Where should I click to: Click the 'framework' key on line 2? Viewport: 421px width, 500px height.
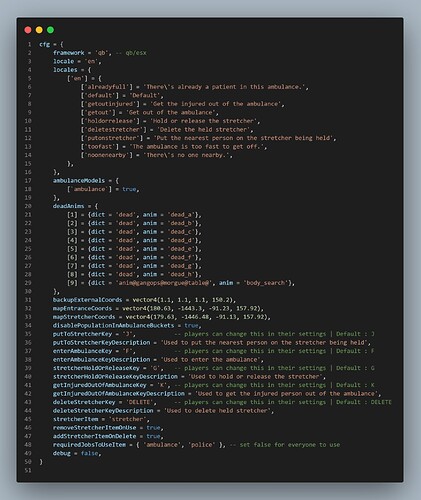[69, 53]
